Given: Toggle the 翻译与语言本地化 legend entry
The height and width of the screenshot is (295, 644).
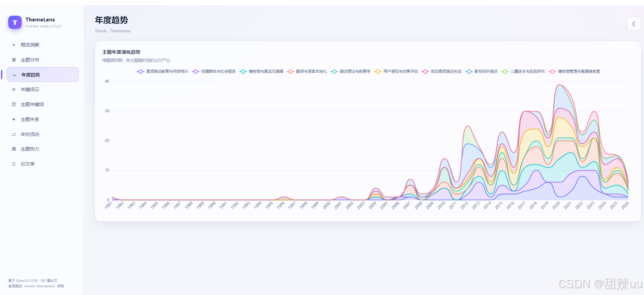Looking at the screenshot, I should tap(307, 71).
